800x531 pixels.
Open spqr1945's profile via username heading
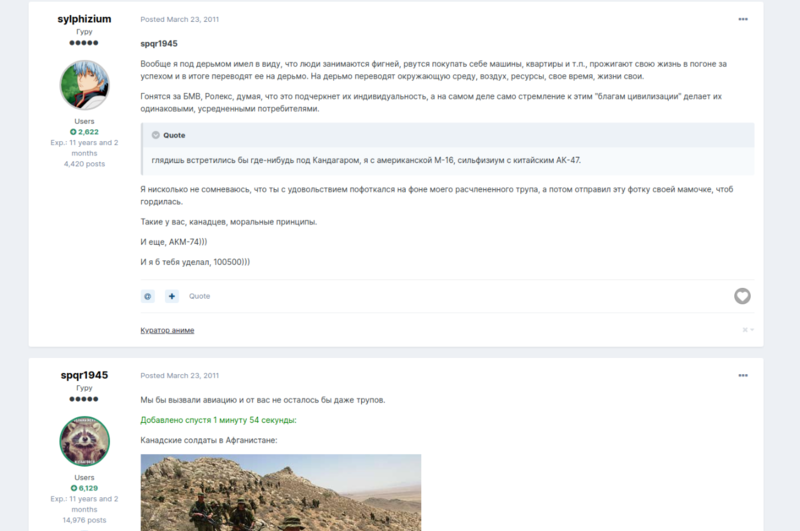pyautogui.click(x=84, y=375)
